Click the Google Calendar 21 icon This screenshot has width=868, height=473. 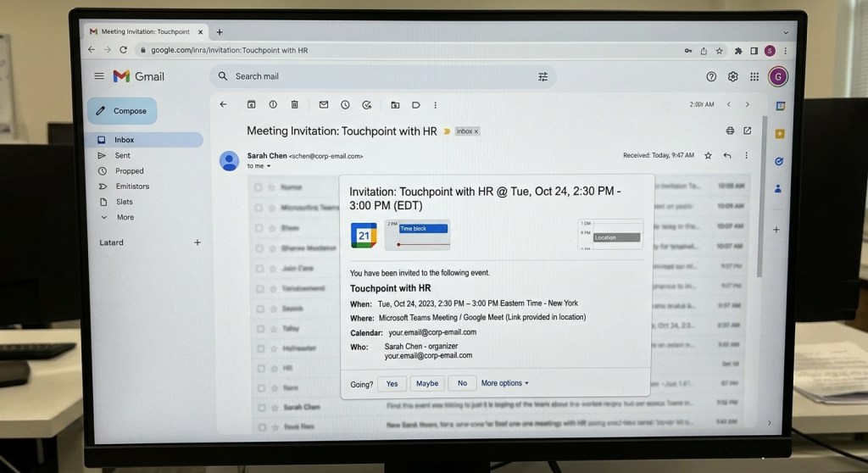click(364, 236)
